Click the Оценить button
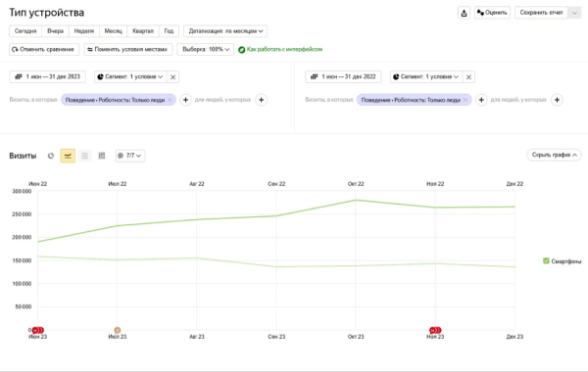Viewport: 588px width, 372px height. coord(492,13)
